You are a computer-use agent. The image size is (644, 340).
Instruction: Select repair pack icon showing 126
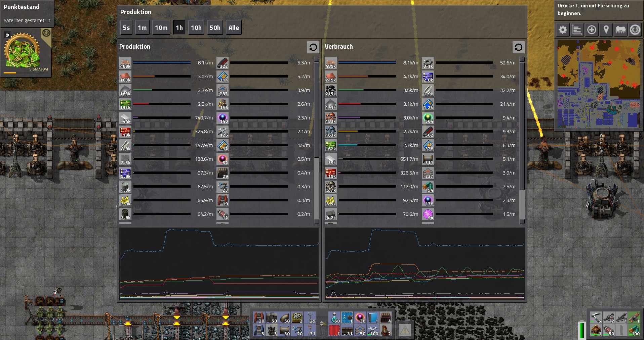(223, 132)
